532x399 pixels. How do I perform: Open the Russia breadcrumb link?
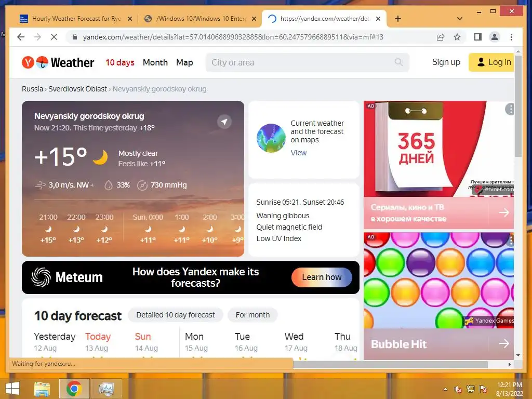pyautogui.click(x=32, y=89)
